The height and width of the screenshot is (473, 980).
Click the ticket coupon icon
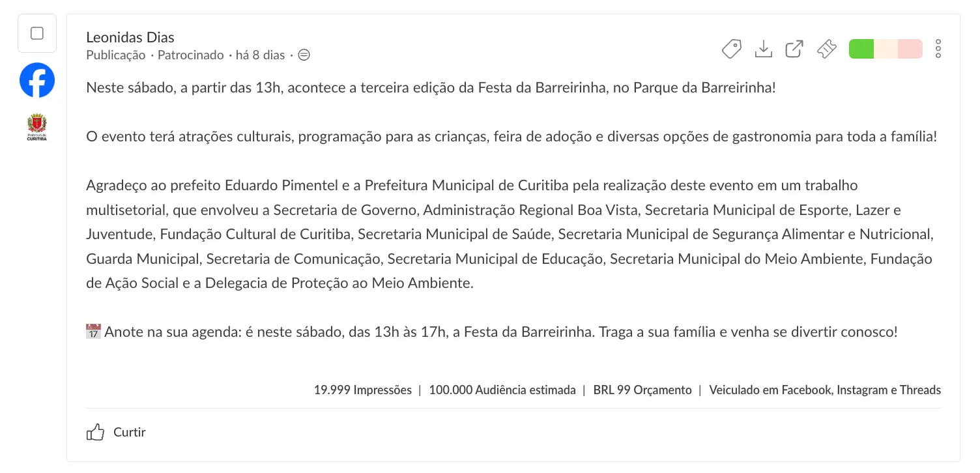tap(826, 49)
